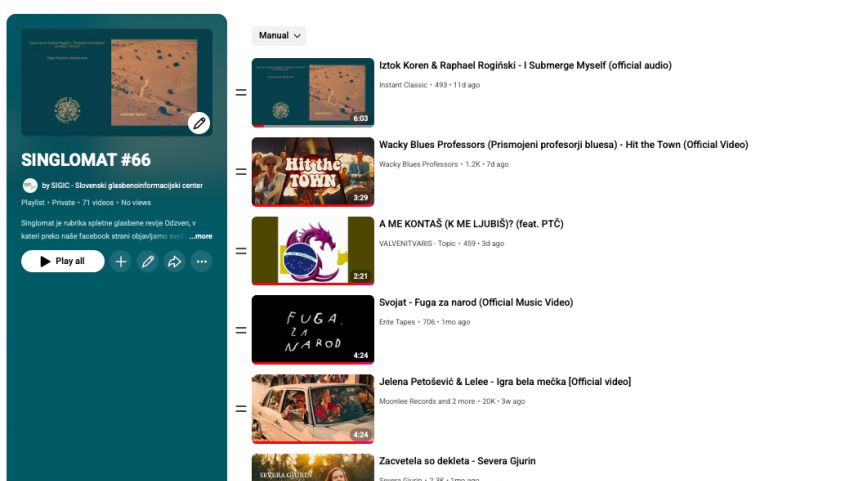
Task: Click the plus icon to add videos
Action: point(121,262)
